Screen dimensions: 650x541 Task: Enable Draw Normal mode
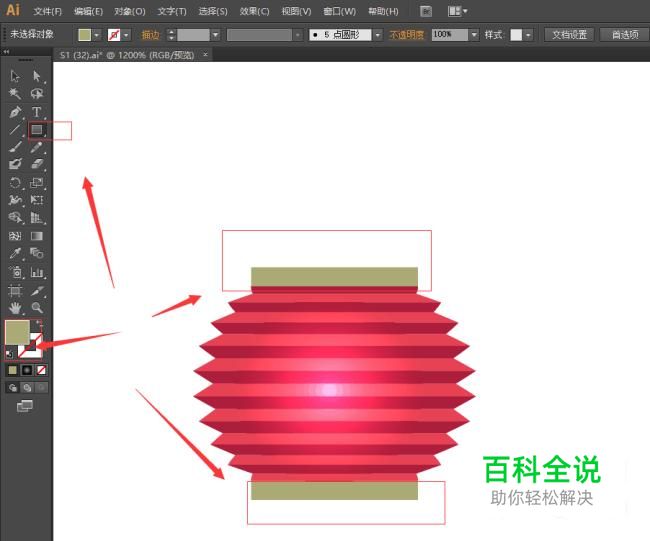[13, 388]
